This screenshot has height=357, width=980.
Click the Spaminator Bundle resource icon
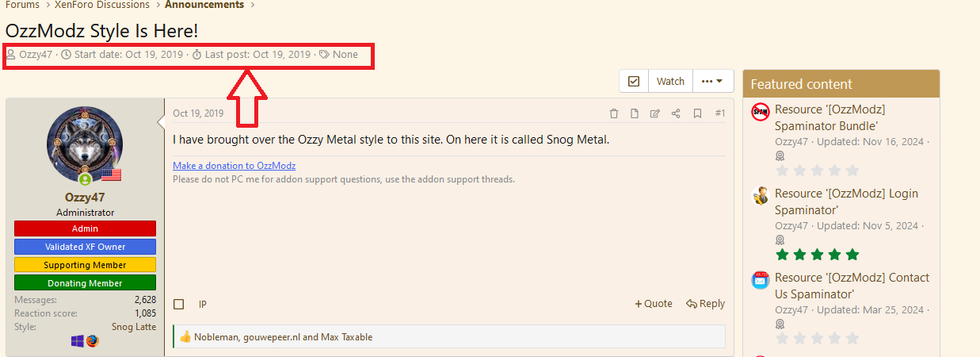coord(761,112)
